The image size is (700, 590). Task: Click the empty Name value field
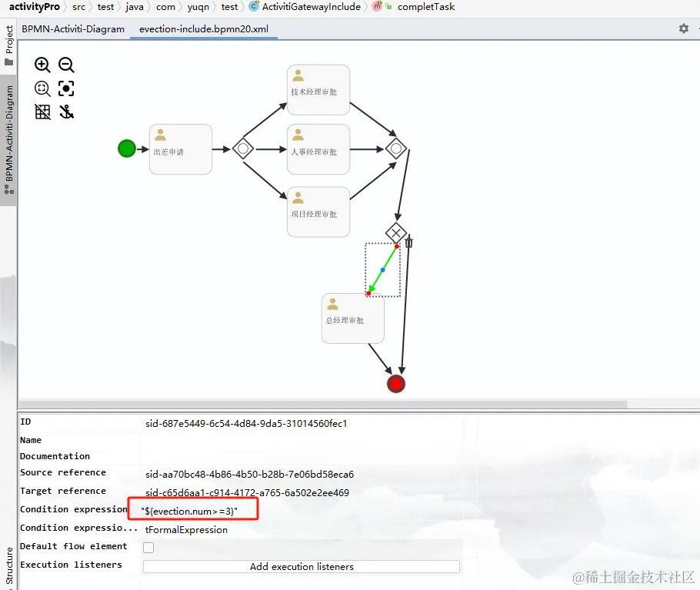tap(302, 440)
